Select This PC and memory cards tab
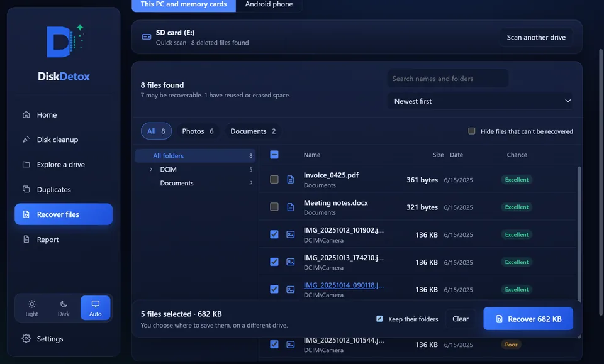Screen dimensions: 604x364 (184, 4)
